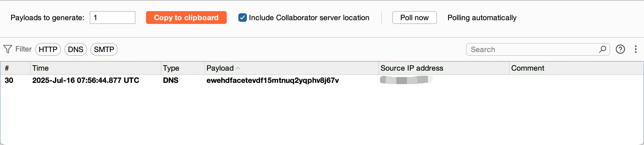644x145 pixels.
Task: Sort by the Time column header
Action: (96, 68)
